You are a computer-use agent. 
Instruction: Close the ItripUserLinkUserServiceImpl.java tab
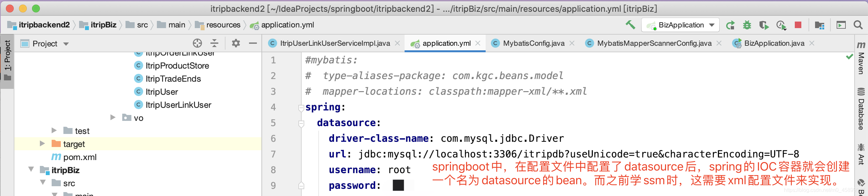(x=398, y=43)
